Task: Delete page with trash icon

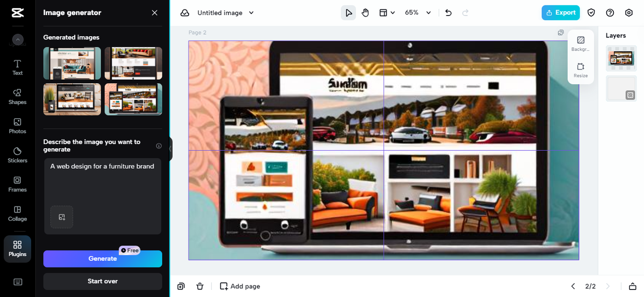Action: tap(200, 286)
